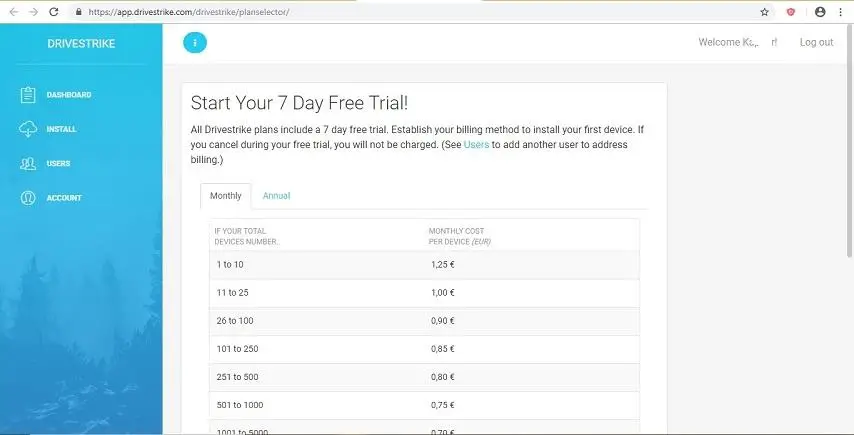854x435 pixels.
Task: Click the Install cloud download icon
Action: tap(28, 129)
